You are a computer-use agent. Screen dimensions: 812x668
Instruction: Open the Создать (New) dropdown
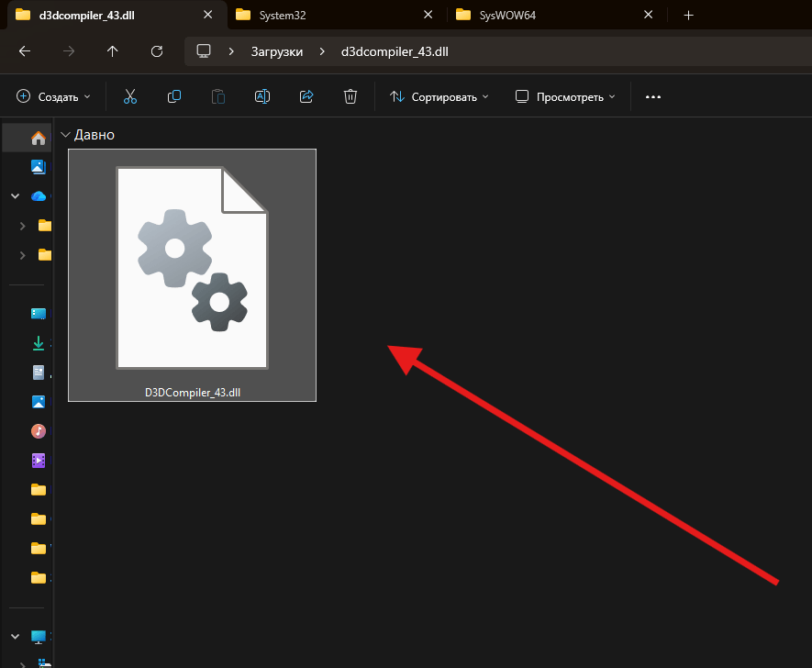pos(54,96)
